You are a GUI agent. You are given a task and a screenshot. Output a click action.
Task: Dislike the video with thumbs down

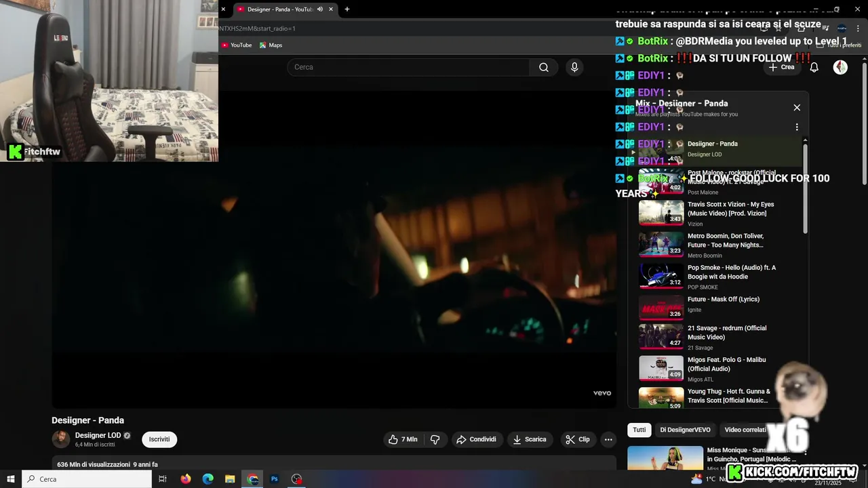[435, 439]
